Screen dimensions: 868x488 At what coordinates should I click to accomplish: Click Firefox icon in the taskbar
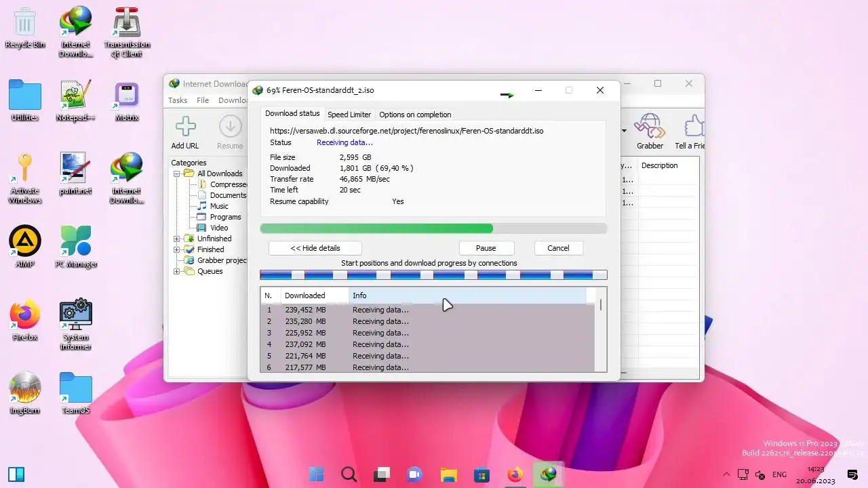(515, 474)
